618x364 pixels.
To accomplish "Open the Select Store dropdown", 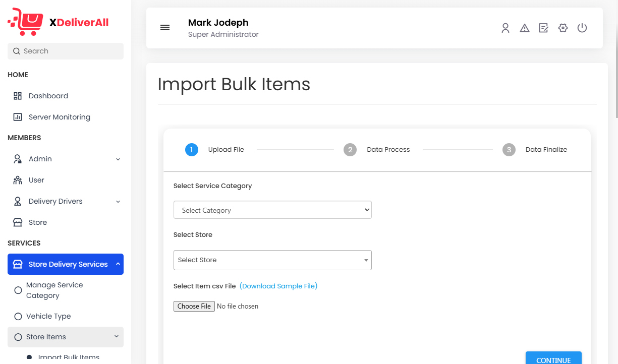I will 272,260.
